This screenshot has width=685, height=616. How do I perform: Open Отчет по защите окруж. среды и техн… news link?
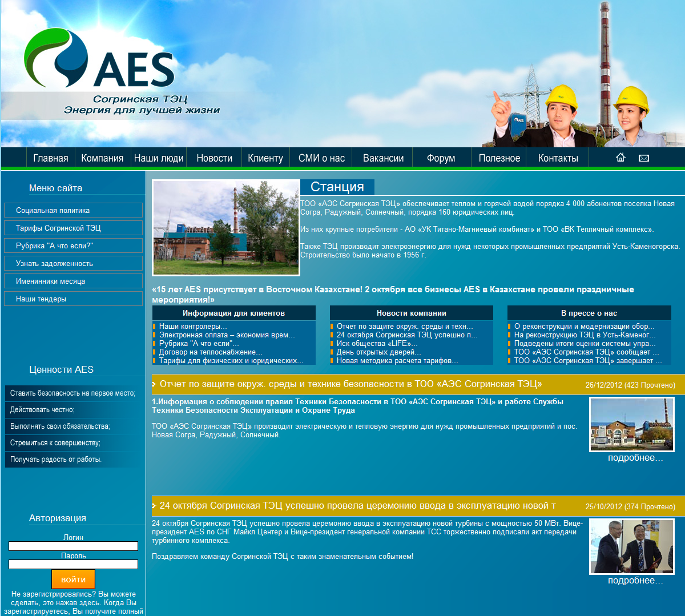[405, 327]
